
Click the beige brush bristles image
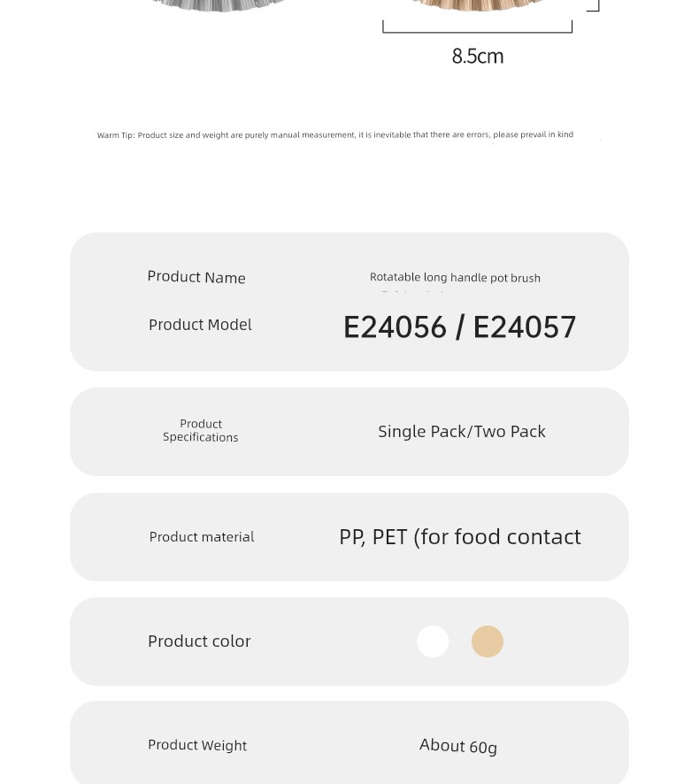pyautogui.click(x=478, y=5)
